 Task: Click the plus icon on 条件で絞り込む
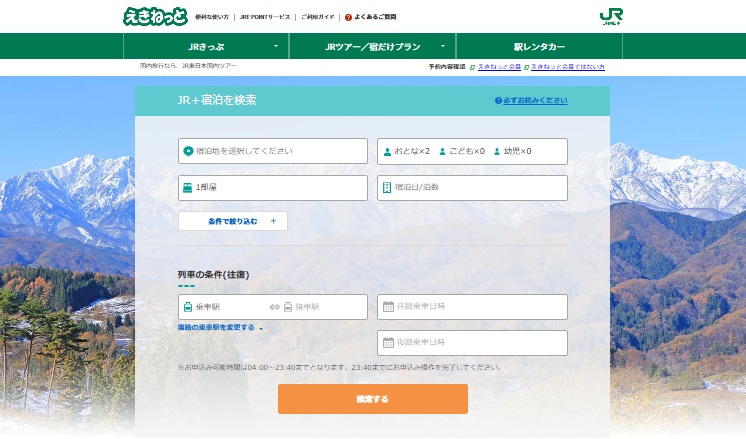(x=273, y=221)
